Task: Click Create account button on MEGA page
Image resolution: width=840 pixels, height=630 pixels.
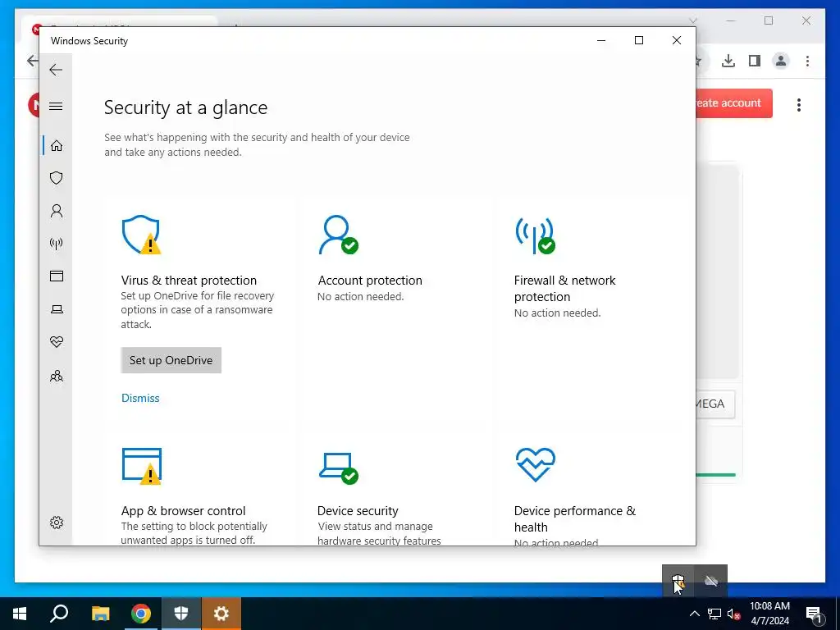Action: [x=733, y=103]
